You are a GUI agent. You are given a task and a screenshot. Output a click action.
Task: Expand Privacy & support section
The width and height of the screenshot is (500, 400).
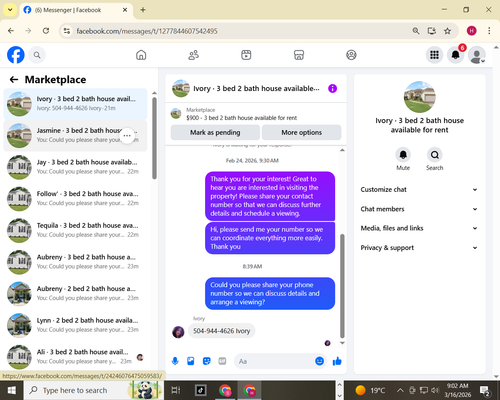tap(419, 248)
